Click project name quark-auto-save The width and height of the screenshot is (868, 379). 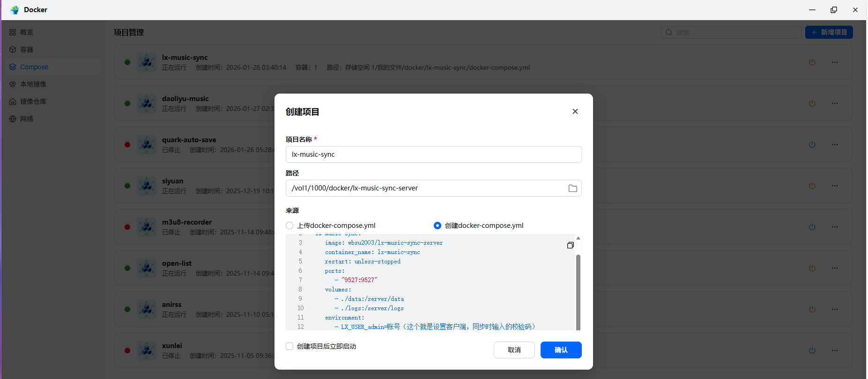pyautogui.click(x=189, y=140)
